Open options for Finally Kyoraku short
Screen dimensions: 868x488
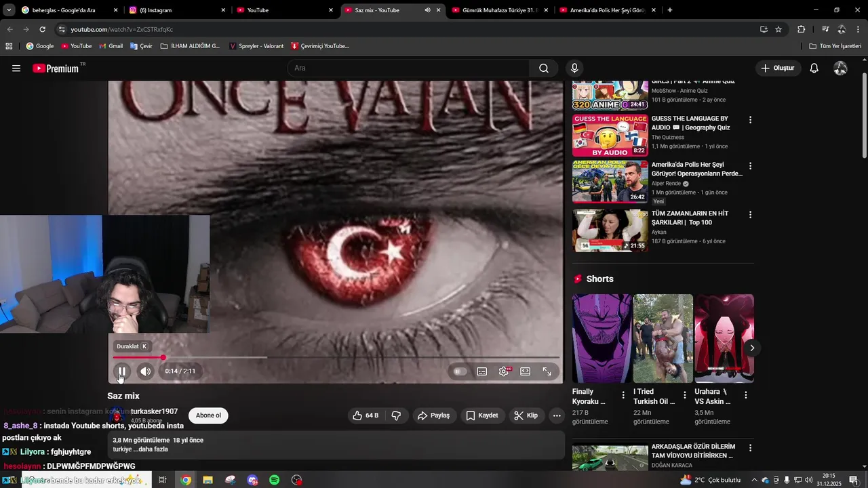click(623, 394)
